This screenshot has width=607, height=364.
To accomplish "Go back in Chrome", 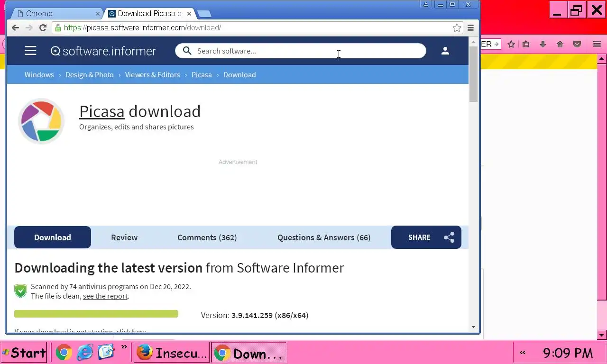I will (15, 28).
